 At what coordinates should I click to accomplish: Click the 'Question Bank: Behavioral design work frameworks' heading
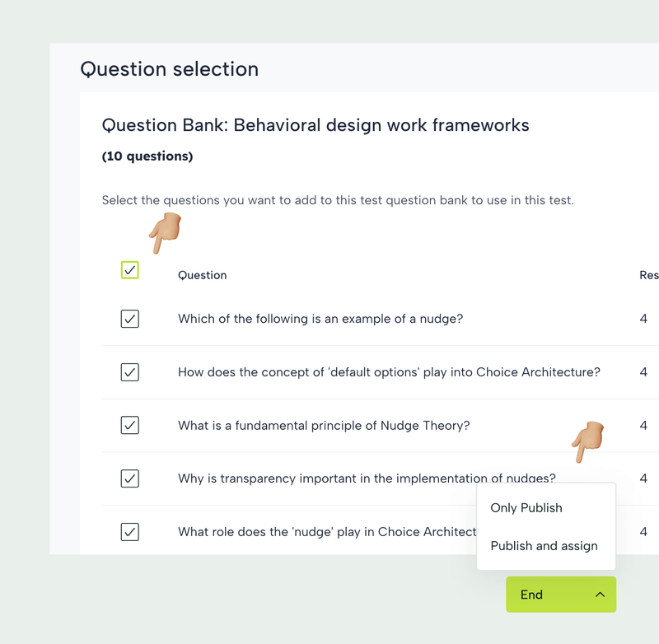coord(315,125)
